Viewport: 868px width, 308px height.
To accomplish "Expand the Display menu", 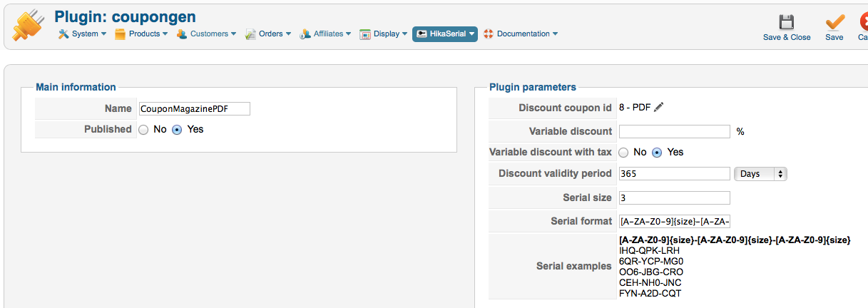I will point(384,34).
